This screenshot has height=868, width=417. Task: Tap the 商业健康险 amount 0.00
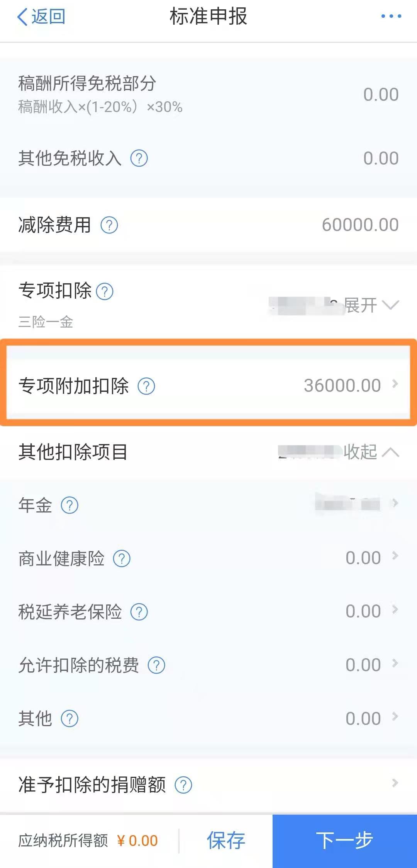click(363, 558)
